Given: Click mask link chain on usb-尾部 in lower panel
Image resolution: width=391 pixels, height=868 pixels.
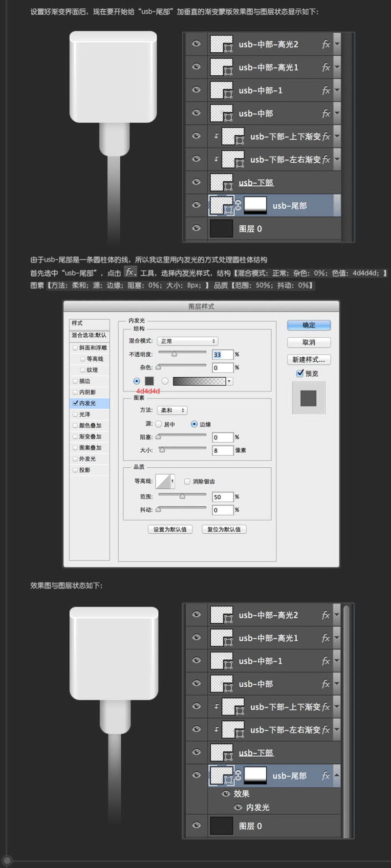Looking at the screenshot, I should point(238,776).
